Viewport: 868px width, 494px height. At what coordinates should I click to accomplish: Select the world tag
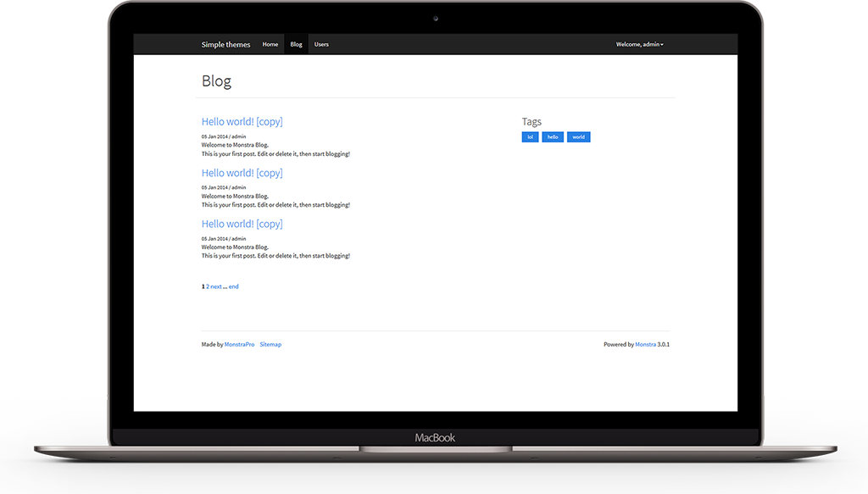[578, 136]
